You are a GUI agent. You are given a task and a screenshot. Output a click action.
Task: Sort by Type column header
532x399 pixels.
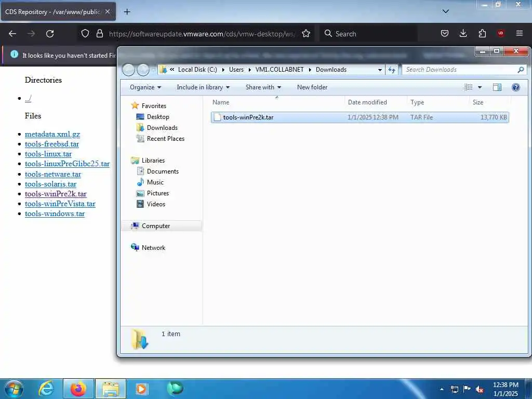click(x=438, y=102)
